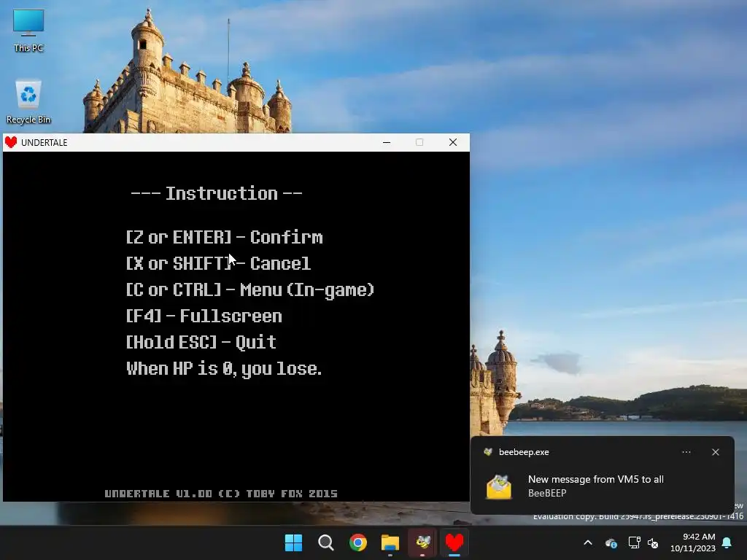The image size is (747, 560).
Task: Close the UNDERTALE window
Action: click(x=453, y=142)
